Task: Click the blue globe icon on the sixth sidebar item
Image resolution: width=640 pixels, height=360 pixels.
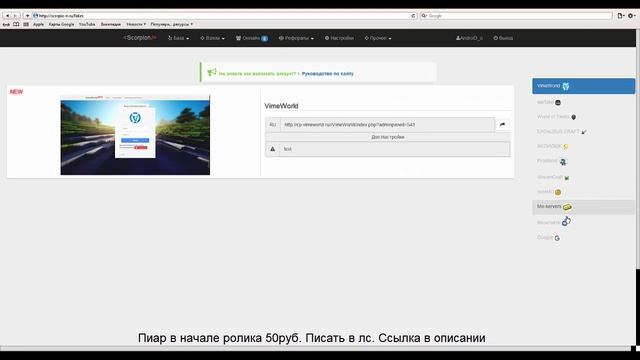Action: 563,162
